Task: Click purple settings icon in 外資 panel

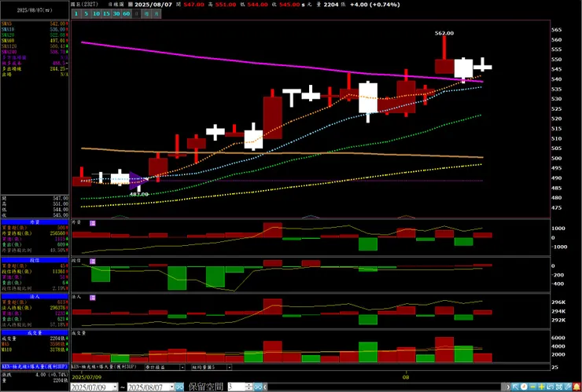Action: [x=93, y=223]
